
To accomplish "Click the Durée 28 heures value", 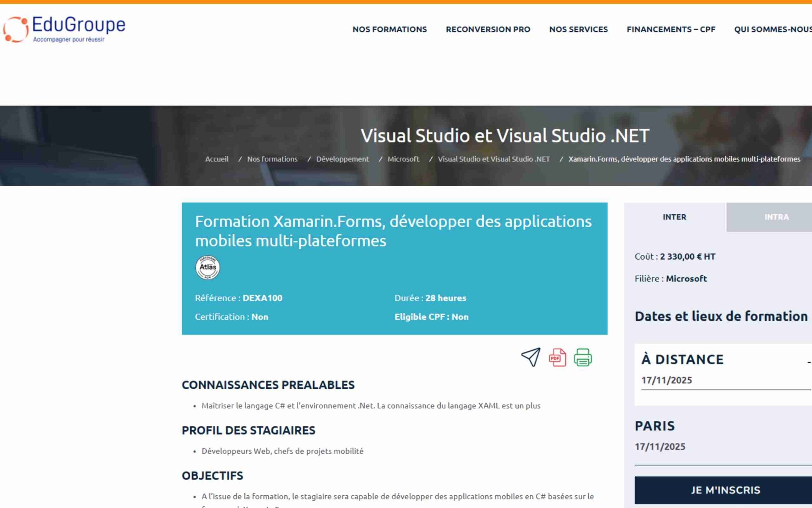I will point(446,298).
